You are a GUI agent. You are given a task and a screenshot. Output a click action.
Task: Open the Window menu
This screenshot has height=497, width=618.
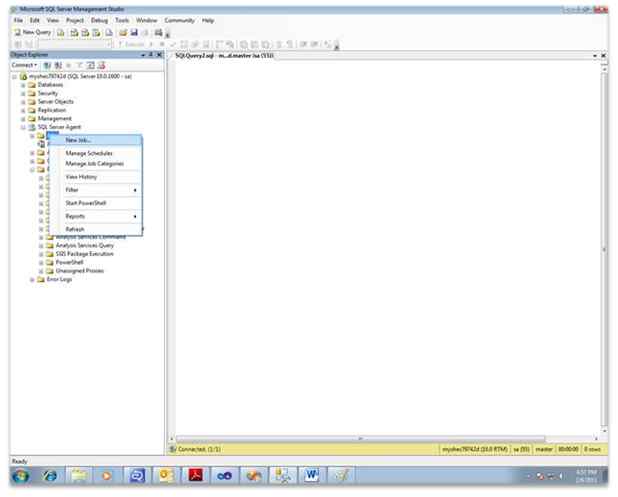[147, 20]
